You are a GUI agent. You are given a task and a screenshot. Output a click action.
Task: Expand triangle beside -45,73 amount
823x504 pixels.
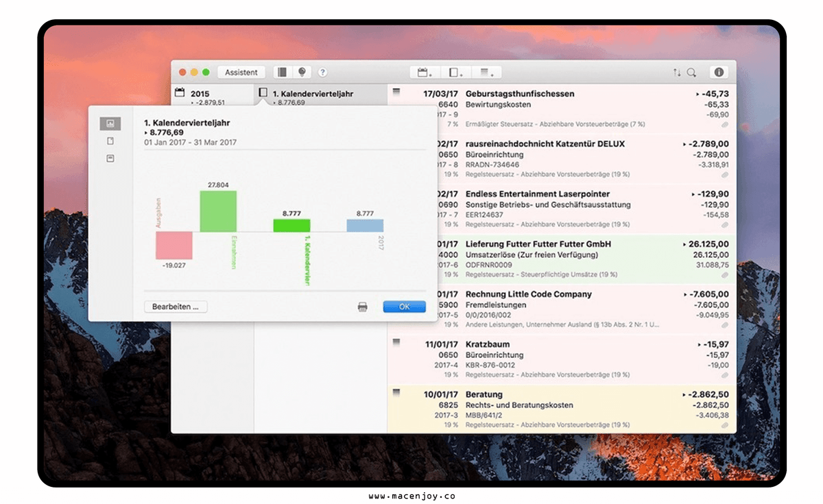pyautogui.click(x=698, y=94)
